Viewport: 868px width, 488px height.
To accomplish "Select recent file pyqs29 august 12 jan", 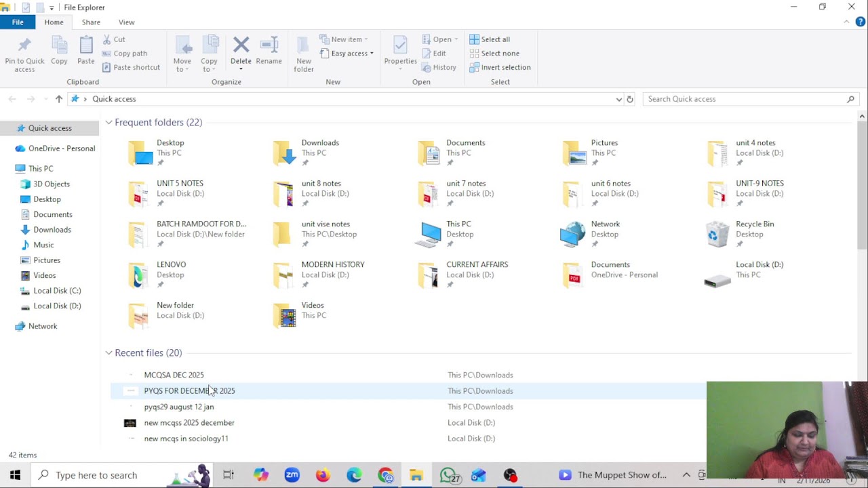I will coord(179,407).
